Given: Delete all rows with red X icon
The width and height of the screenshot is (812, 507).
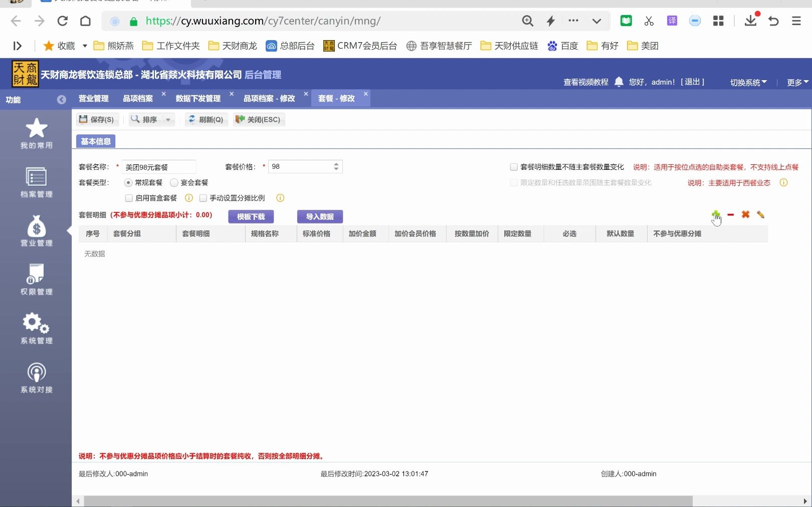Looking at the screenshot, I should click(746, 214).
